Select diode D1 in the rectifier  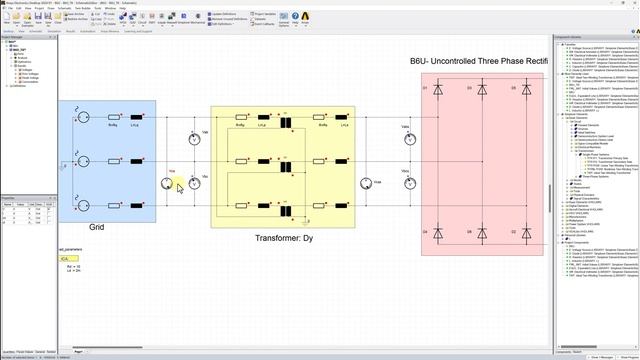[438, 90]
